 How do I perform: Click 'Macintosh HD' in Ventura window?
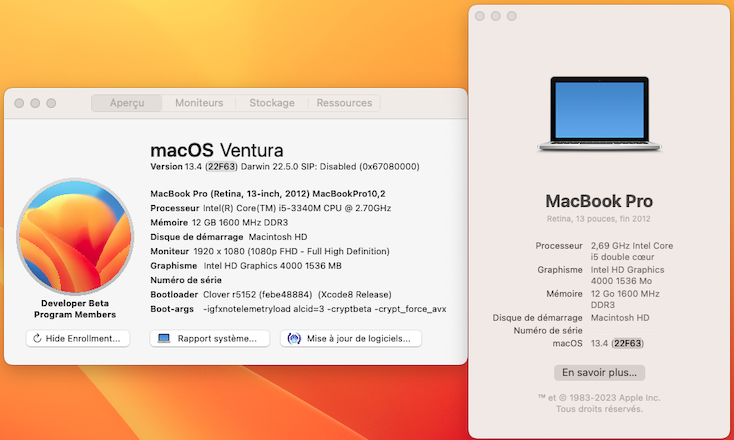pos(278,237)
